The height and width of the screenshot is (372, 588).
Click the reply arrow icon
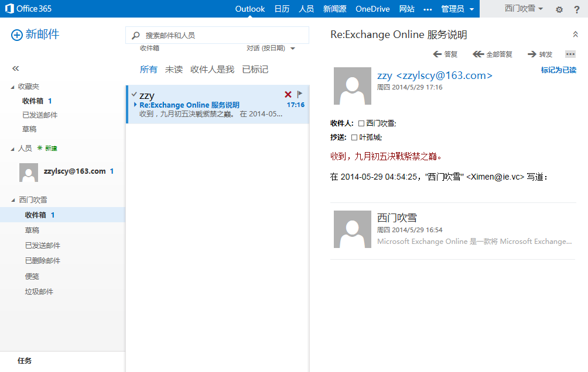437,54
